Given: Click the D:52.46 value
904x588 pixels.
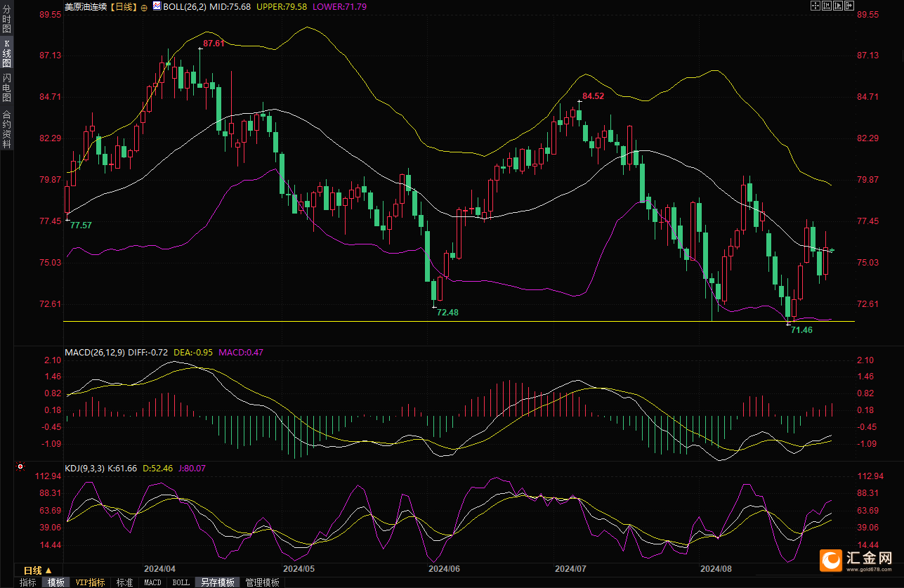Looking at the screenshot, I should pos(158,468).
